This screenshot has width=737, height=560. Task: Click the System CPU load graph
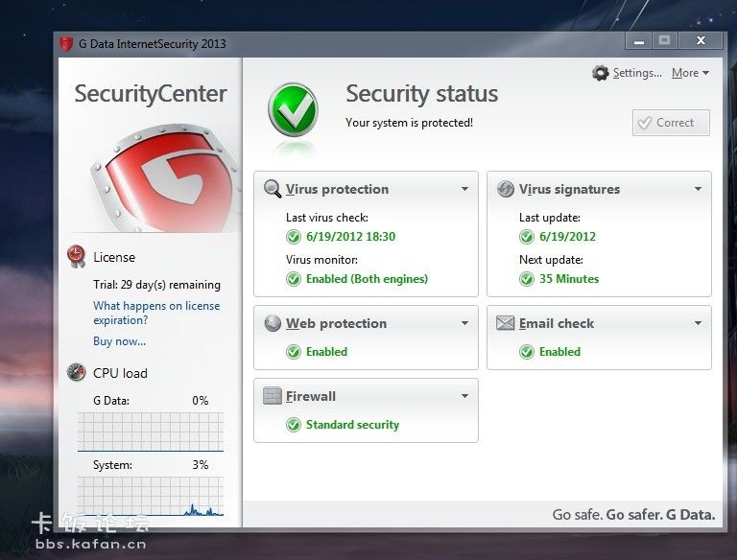tap(151, 496)
